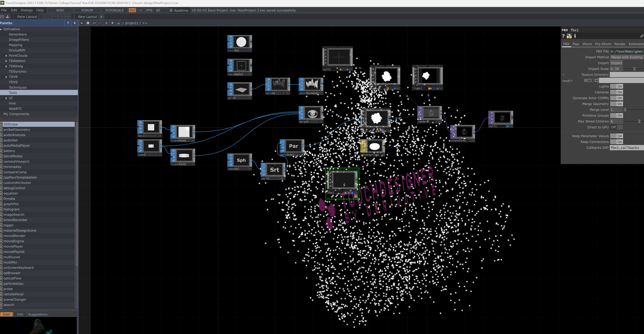Click the operator info i icon

point(575,36)
